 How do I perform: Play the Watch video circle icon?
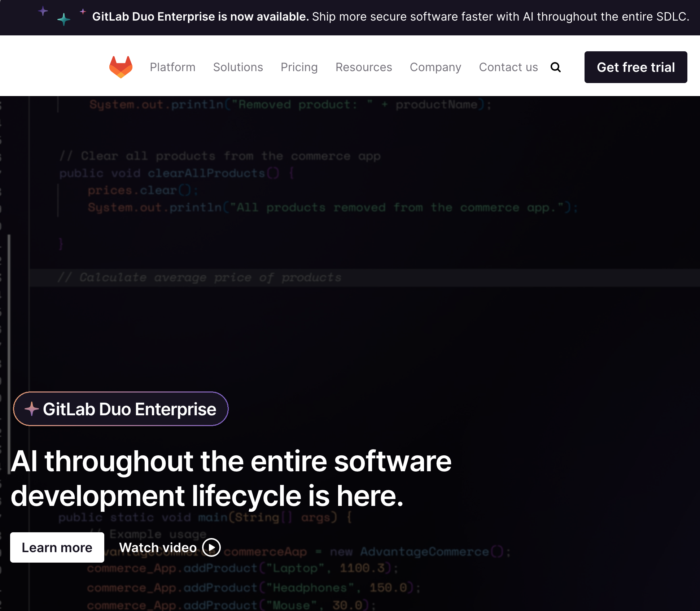(211, 547)
